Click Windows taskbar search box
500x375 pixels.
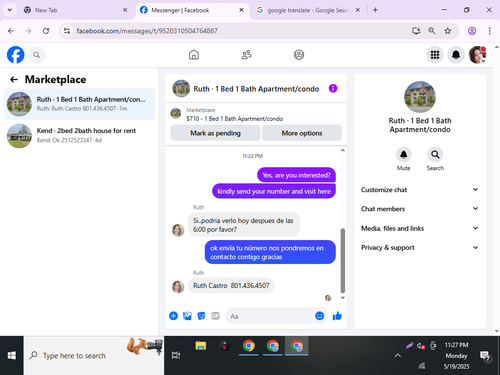tap(94, 355)
